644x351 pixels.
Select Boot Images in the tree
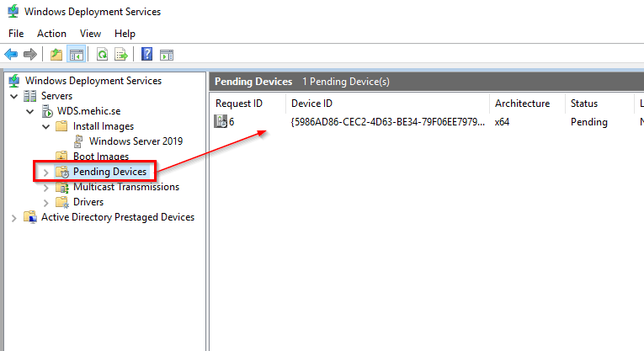100,157
